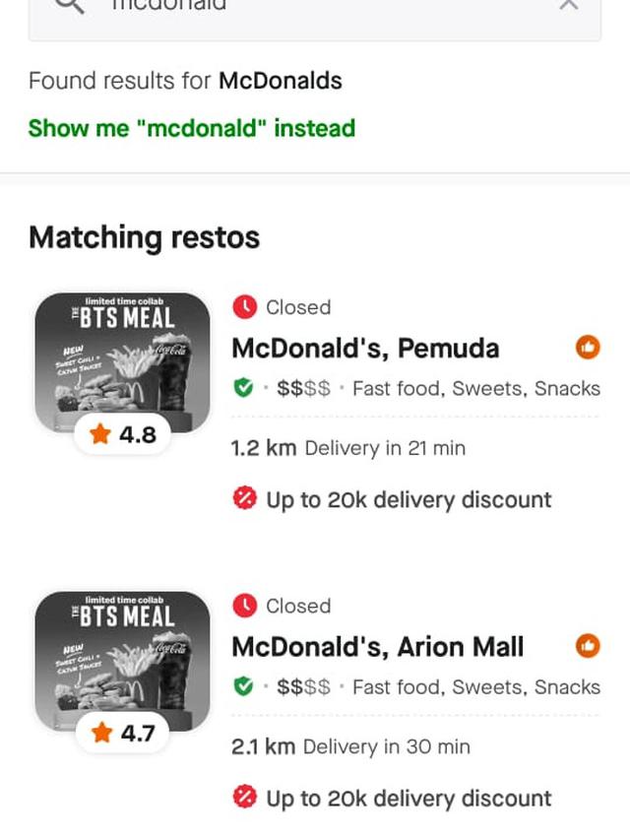This screenshot has height=840, width=630.
Task: Tap the discount percent badge next to Pemuda's delivery discount
Action: tap(243, 499)
